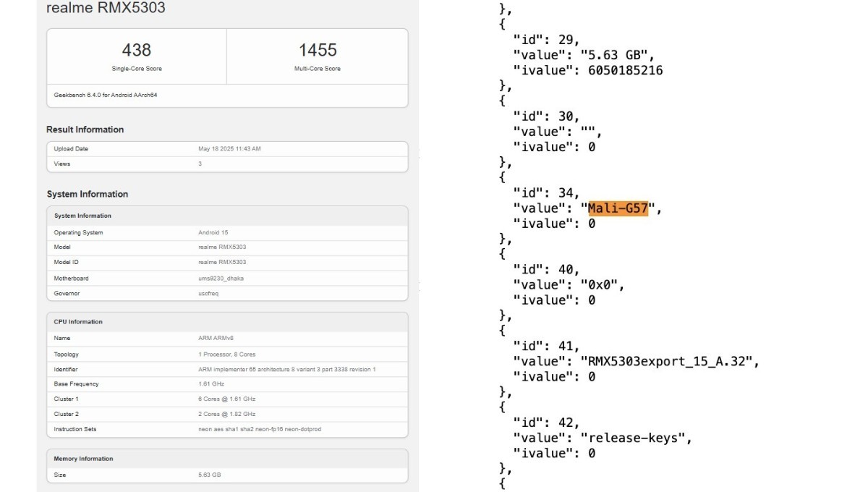Viewport: 868px width, 492px height.
Task: Click the realme RMX5303 page title
Action: pyautogui.click(x=106, y=9)
